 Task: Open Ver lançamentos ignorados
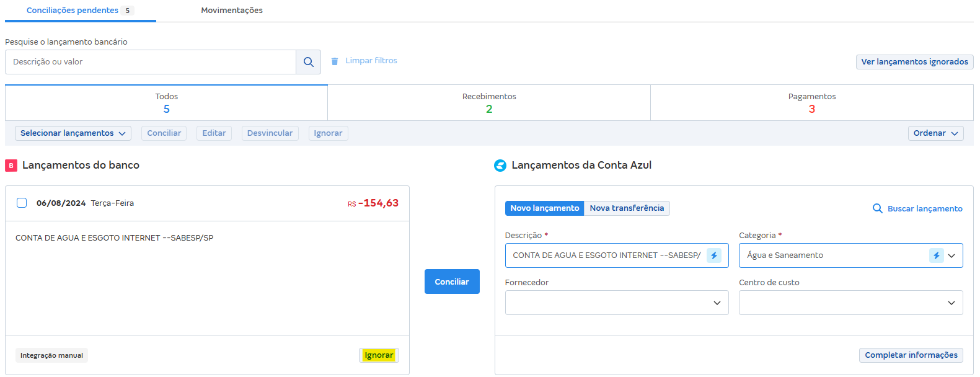point(914,62)
